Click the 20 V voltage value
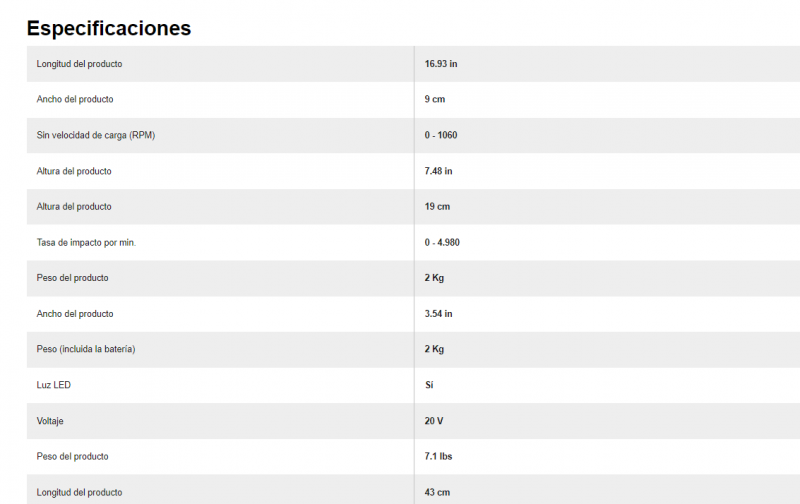The image size is (800, 504). pyautogui.click(x=434, y=421)
